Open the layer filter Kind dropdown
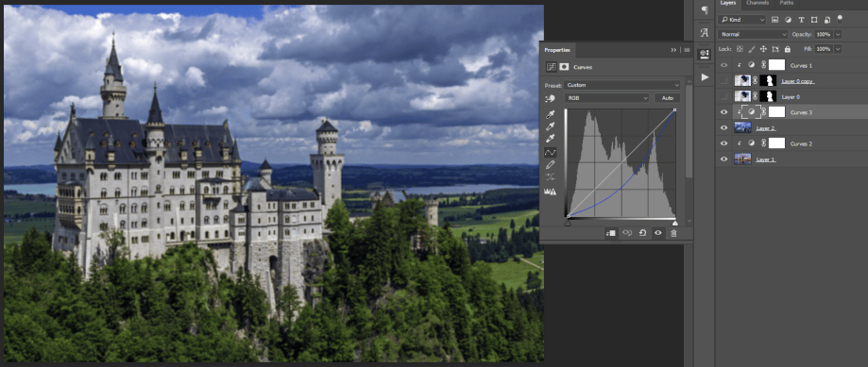Image resolution: width=868 pixels, height=367 pixels. [x=741, y=20]
